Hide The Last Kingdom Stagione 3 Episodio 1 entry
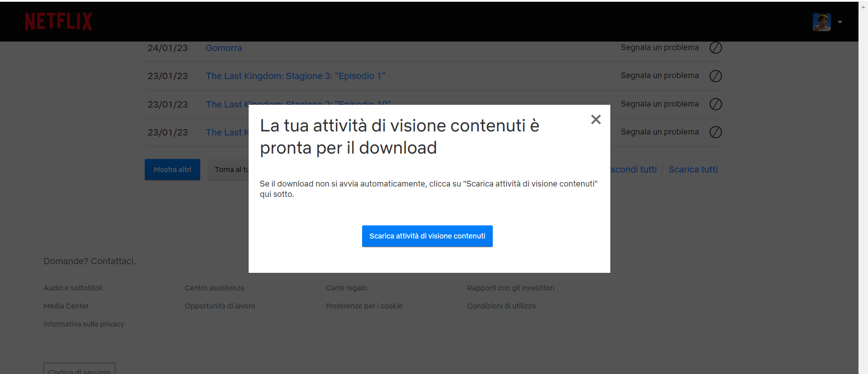Screen dimensions: 868x374 pyautogui.click(x=715, y=76)
